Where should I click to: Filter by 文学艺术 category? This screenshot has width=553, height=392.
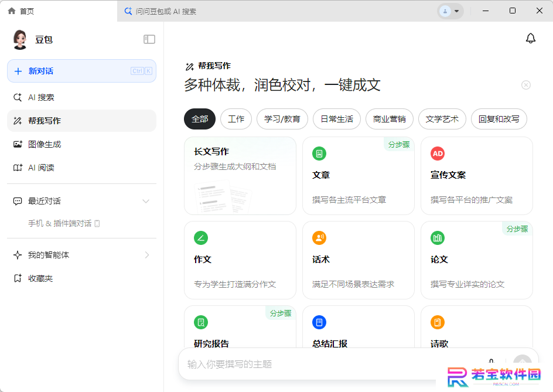coord(442,119)
